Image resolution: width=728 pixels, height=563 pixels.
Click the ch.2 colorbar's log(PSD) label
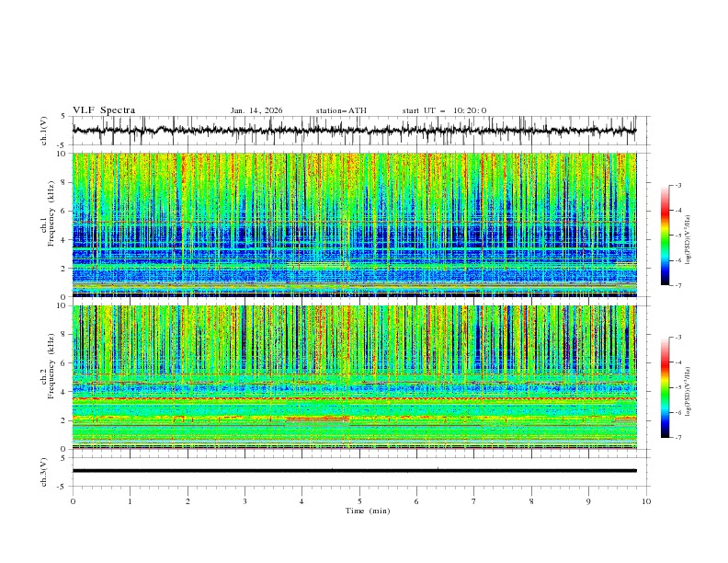688,391
